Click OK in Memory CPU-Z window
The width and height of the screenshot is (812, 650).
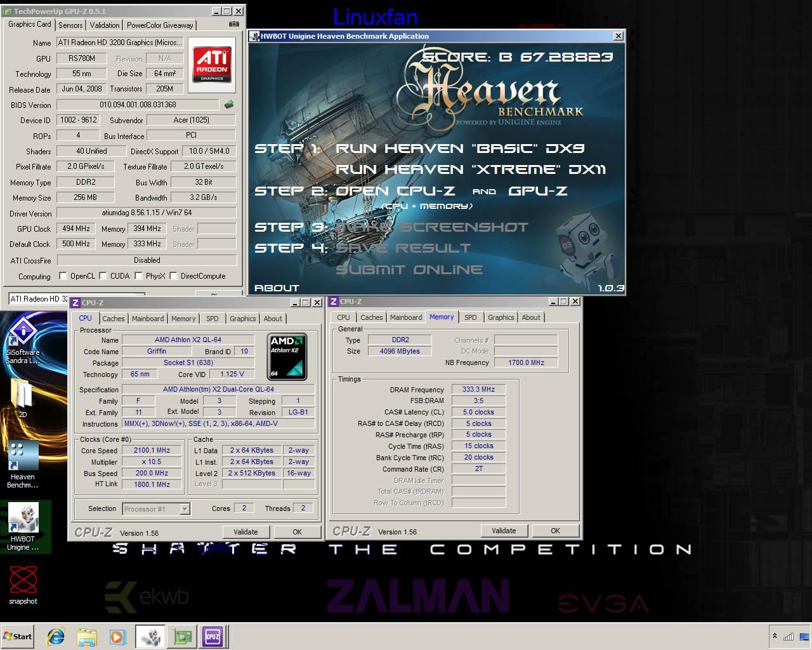click(555, 531)
